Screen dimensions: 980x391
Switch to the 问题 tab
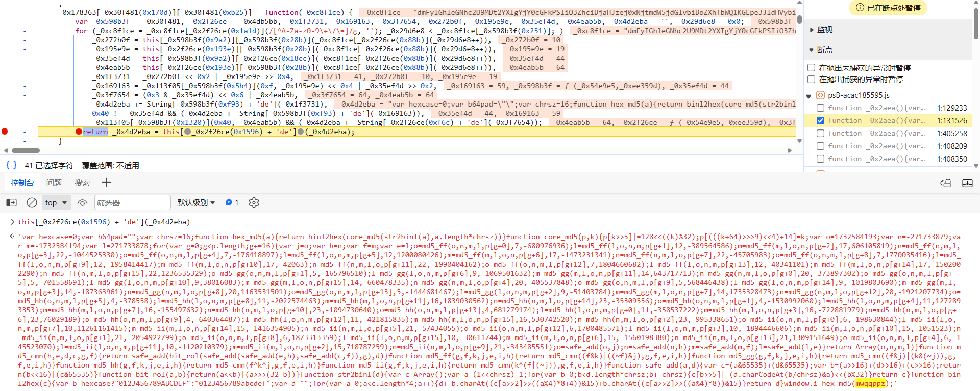tap(54, 183)
